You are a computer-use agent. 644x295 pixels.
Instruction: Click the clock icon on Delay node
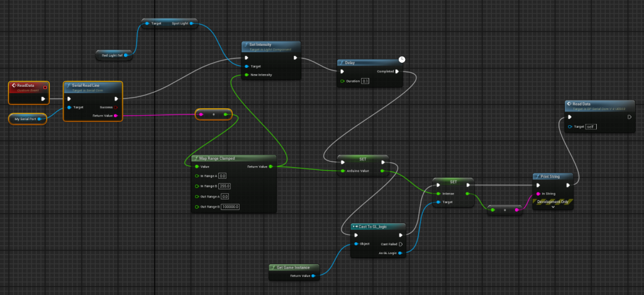tap(402, 60)
